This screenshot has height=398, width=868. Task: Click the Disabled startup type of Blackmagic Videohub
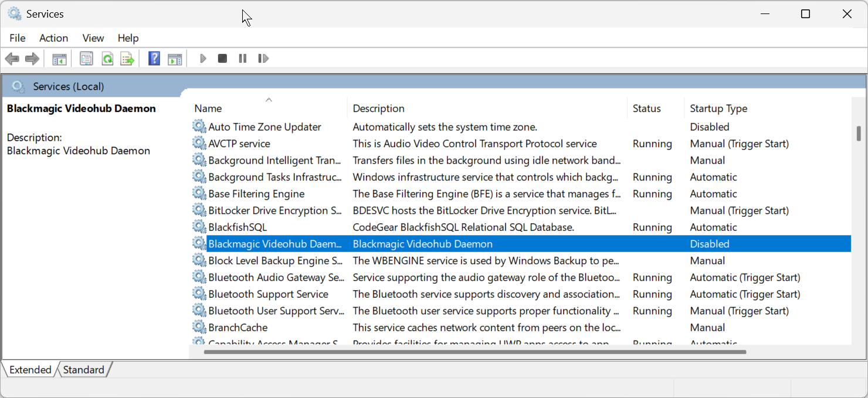click(710, 244)
